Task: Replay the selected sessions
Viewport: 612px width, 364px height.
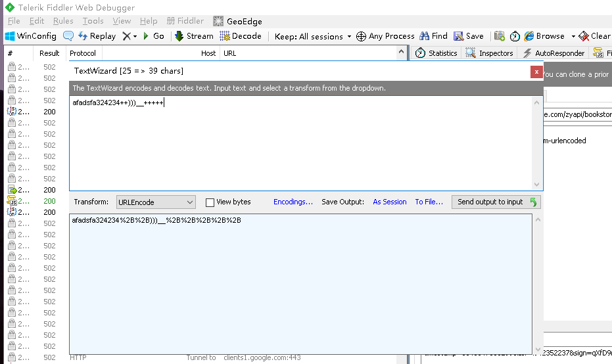Action: (x=97, y=36)
